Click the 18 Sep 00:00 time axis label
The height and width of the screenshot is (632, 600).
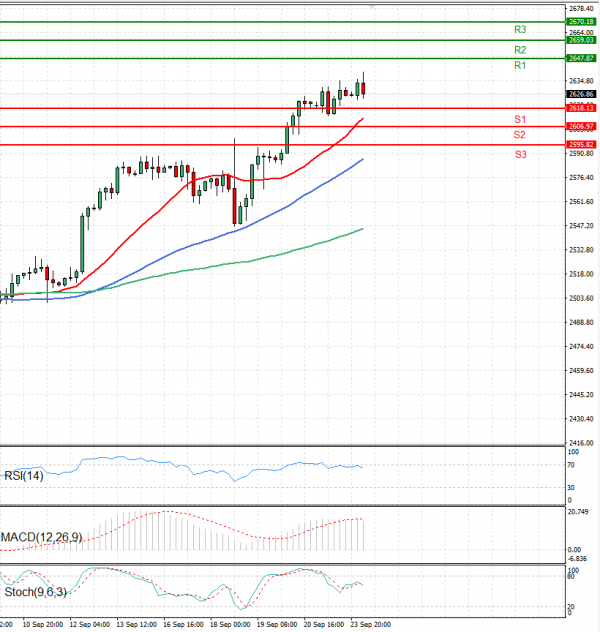click(228, 624)
